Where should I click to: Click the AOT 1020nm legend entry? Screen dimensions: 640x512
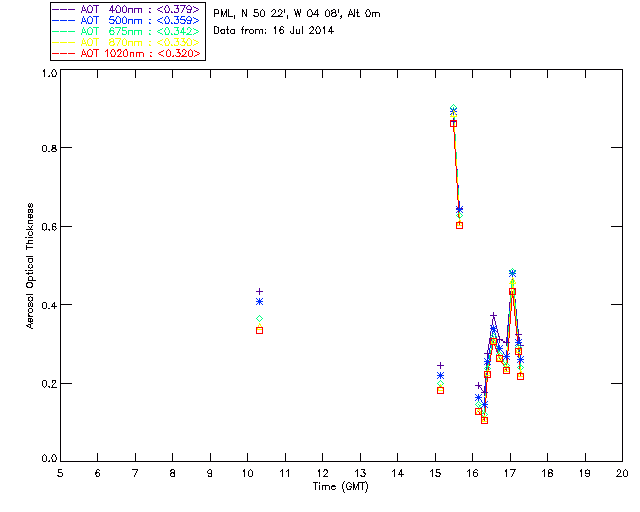126,53
